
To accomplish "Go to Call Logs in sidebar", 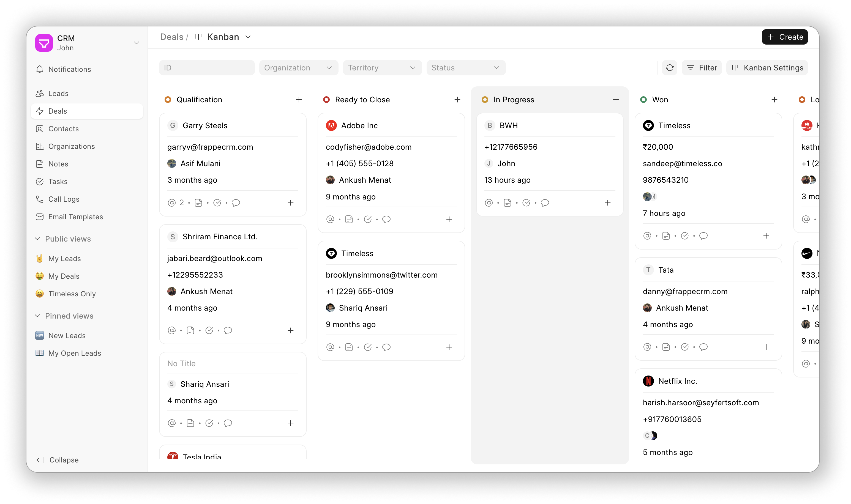I will [x=64, y=199].
